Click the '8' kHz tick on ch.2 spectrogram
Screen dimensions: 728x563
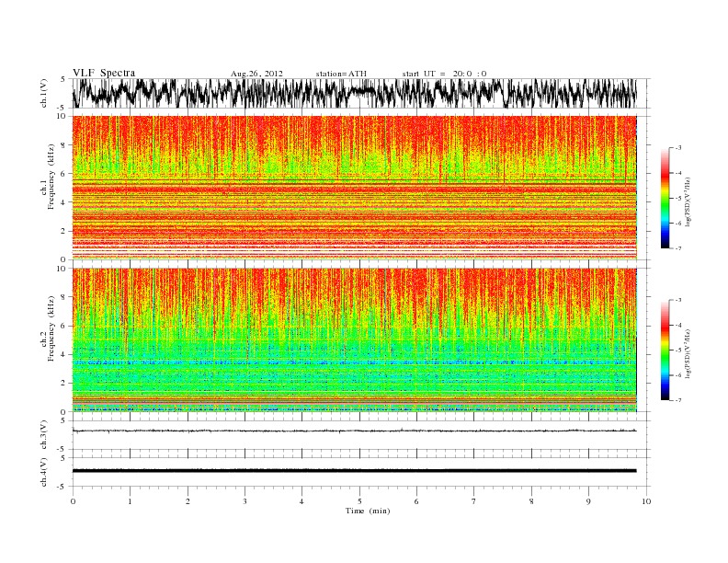click(x=63, y=297)
